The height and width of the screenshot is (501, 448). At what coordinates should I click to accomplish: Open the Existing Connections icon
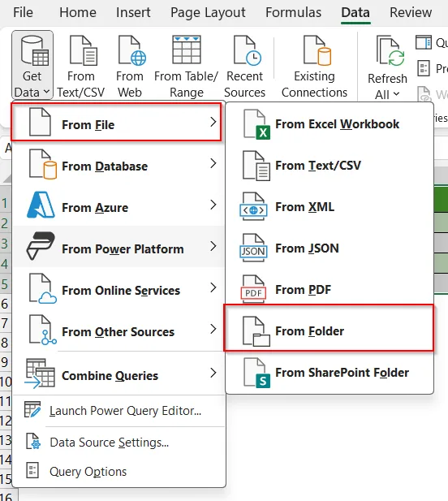click(x=317, y=50)
